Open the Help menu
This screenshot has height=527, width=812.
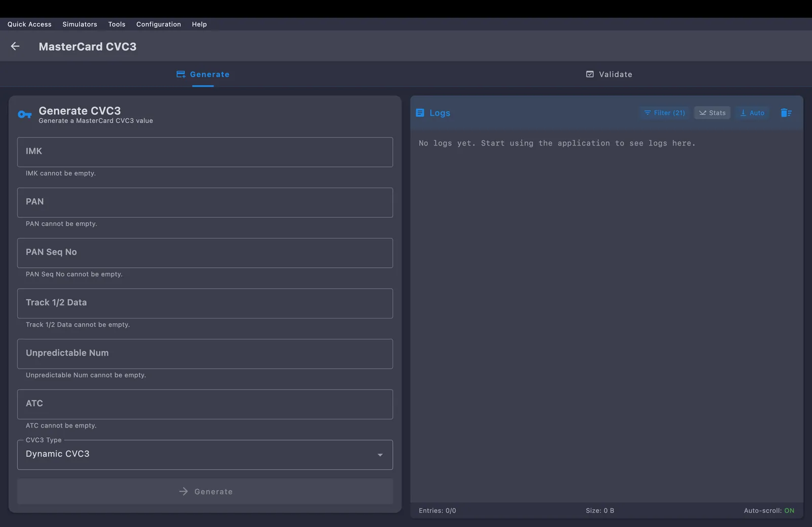(199, 24)
